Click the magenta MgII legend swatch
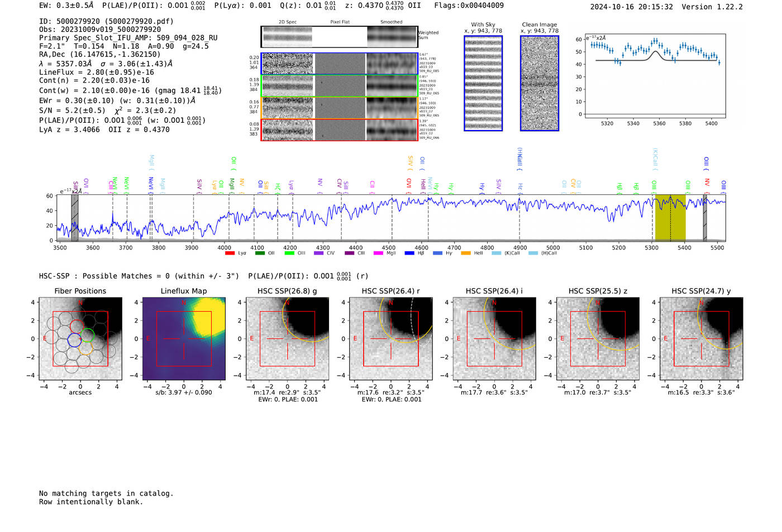782x532 pixels. [378, 253]
